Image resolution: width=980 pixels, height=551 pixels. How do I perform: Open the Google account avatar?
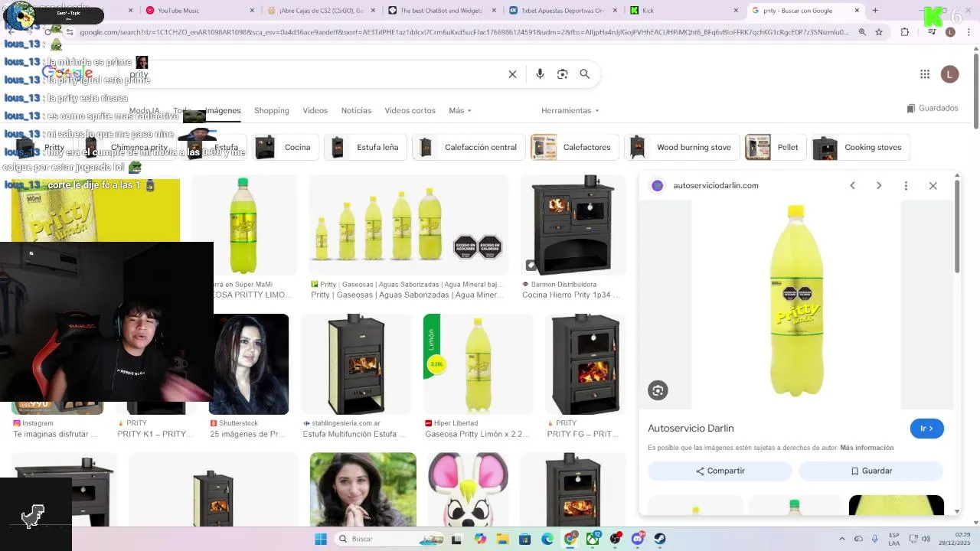coord(950,74)
